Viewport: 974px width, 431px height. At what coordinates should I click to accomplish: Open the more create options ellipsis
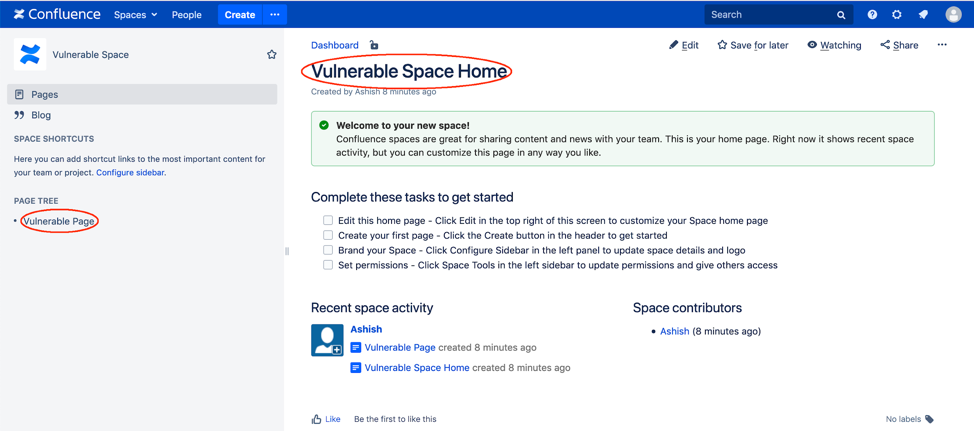point(275,15)
